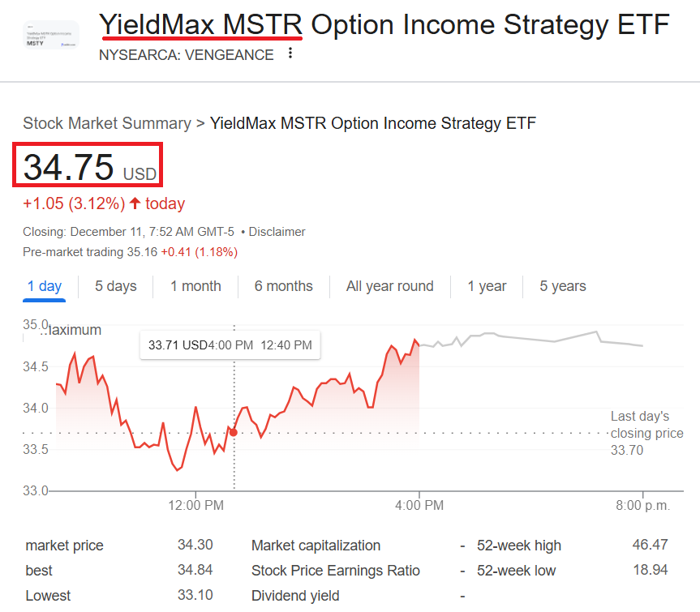The width and height of the screenshot is (700, 612).
Task: Open the 1 month chart range
Action: tap(195, 286)
